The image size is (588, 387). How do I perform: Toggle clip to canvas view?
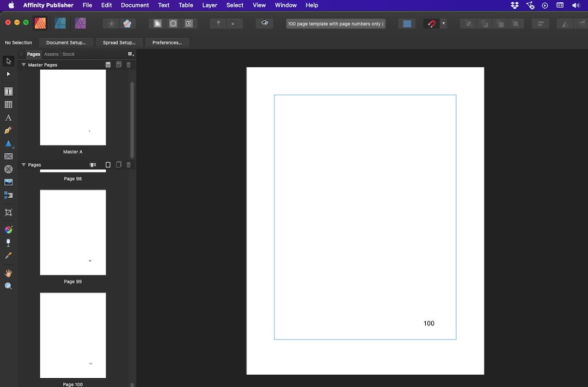click(157, 23)
